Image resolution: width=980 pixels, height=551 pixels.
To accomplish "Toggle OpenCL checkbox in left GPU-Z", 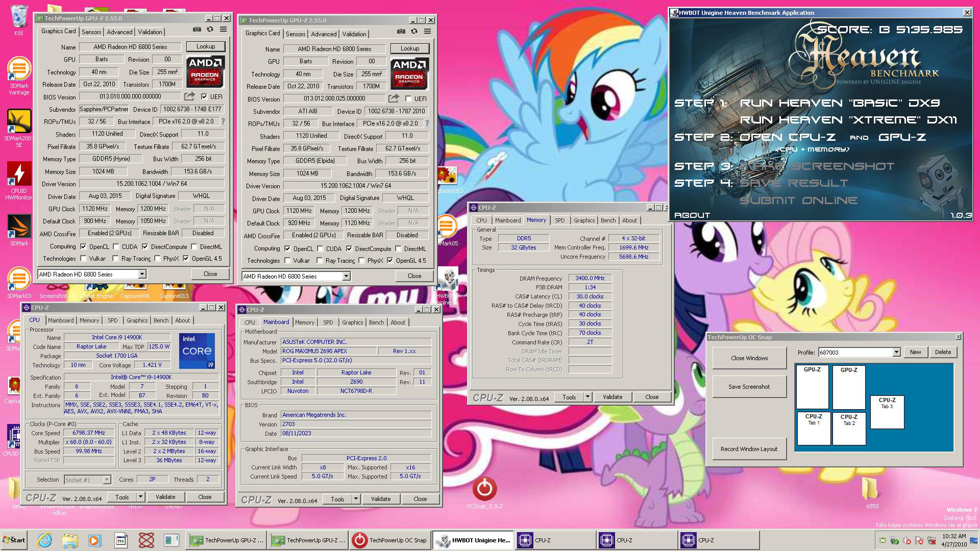I will (83, 247).
